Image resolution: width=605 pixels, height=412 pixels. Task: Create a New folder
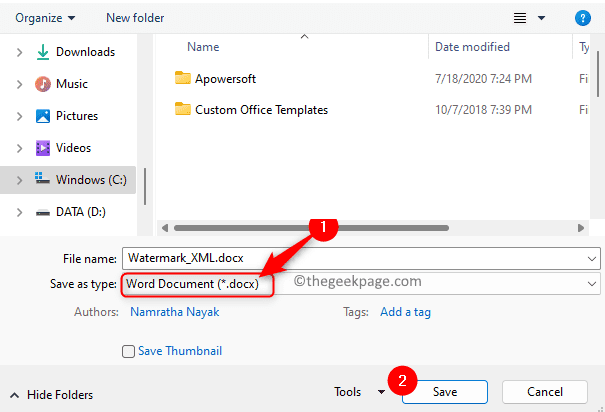click(x=135, y=18)
